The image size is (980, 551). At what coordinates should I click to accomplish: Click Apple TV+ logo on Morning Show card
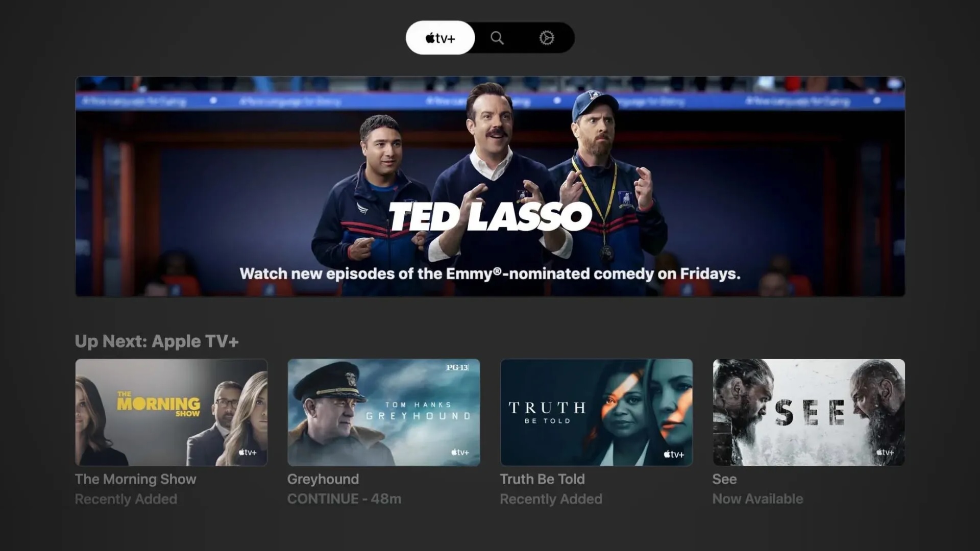[x=248, y=453]
